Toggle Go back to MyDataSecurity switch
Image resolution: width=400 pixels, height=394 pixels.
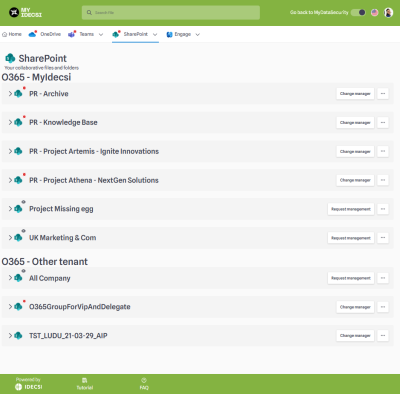(358, 13)
